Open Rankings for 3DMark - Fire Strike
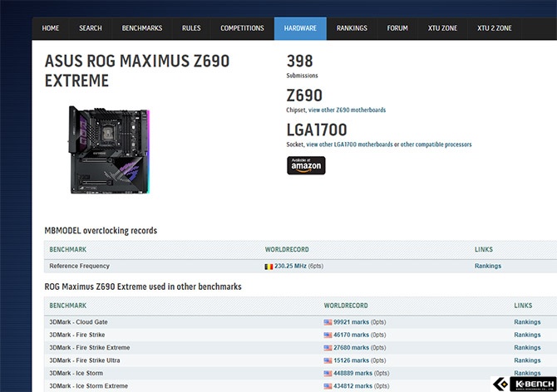This screenshot has height=392, width=557. [x=527, y=335]
